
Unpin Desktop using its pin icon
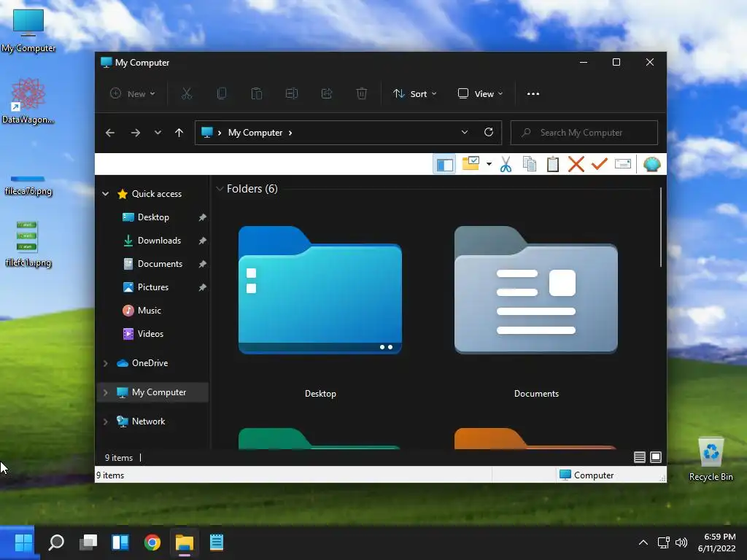click(x=203, y=217)
